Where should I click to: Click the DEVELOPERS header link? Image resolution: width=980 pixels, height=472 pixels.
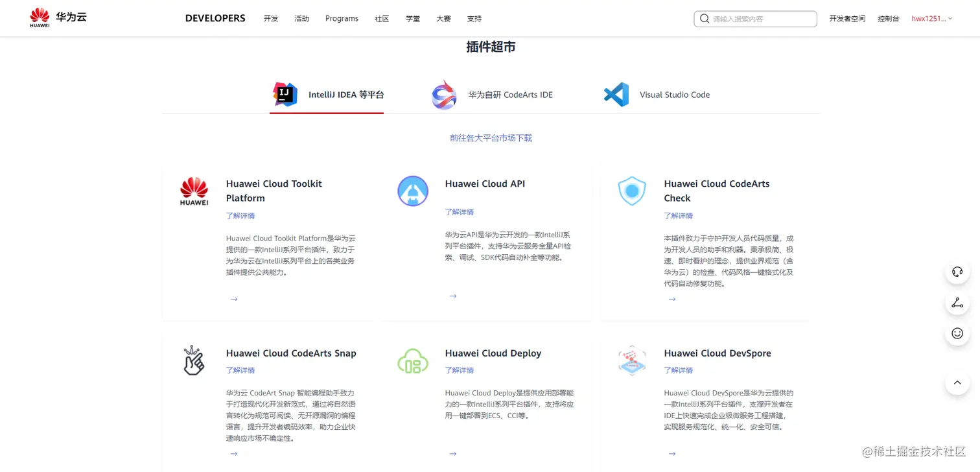[x=215, y=18]
